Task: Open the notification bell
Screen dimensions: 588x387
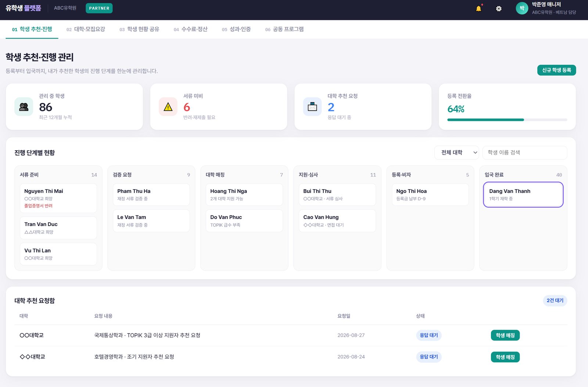Action: click(478, 8)
